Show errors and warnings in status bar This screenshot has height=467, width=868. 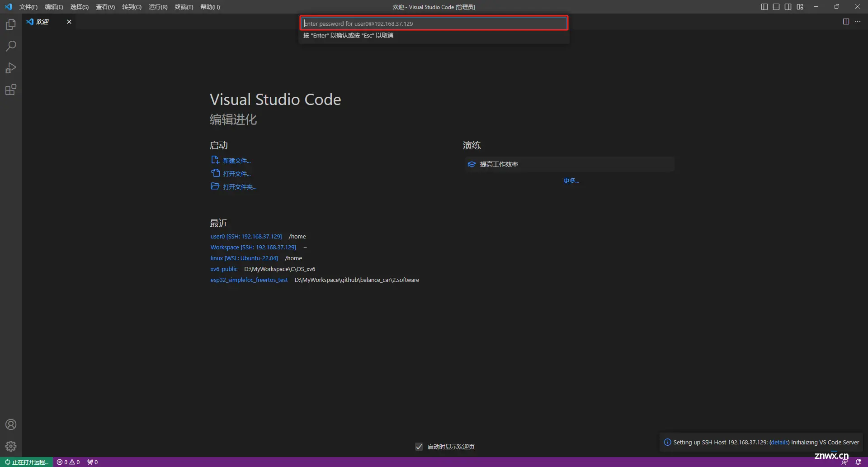point(68,462)
